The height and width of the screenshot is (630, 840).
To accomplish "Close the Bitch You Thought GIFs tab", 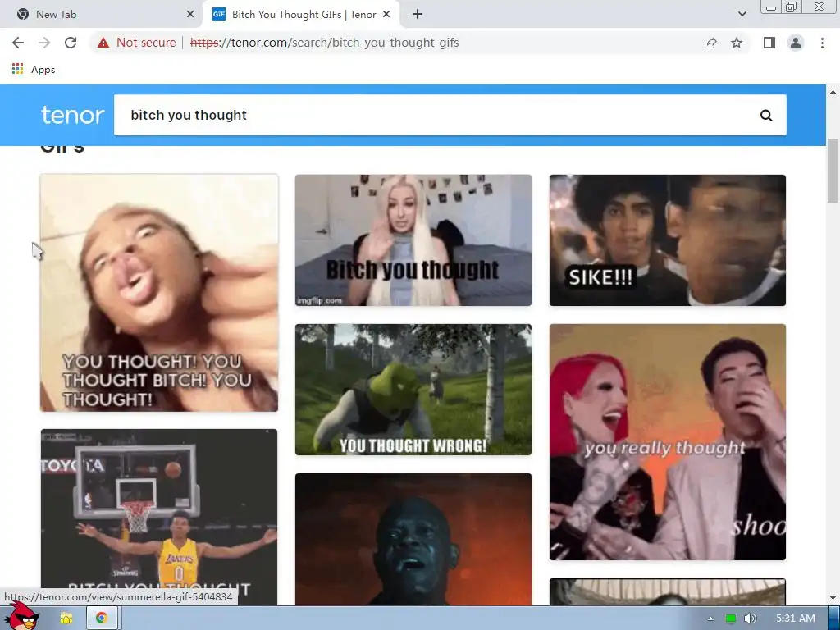I will tap(387, 15).
